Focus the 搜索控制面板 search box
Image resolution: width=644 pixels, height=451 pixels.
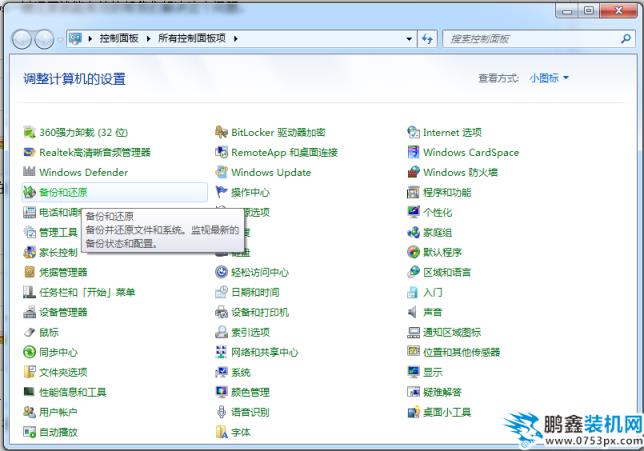point(532,39)
